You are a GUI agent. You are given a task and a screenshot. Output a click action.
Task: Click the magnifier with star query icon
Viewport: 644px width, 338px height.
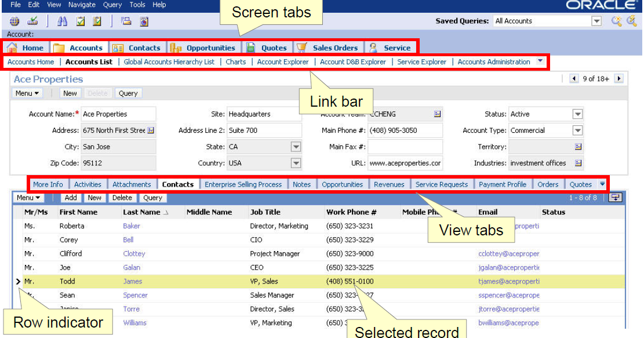point(617,21)
